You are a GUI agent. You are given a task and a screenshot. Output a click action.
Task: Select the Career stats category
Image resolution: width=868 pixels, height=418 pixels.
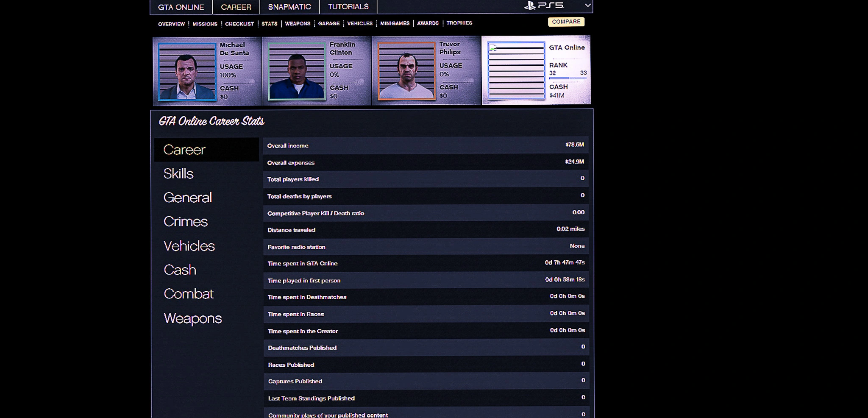click(206, 150)
